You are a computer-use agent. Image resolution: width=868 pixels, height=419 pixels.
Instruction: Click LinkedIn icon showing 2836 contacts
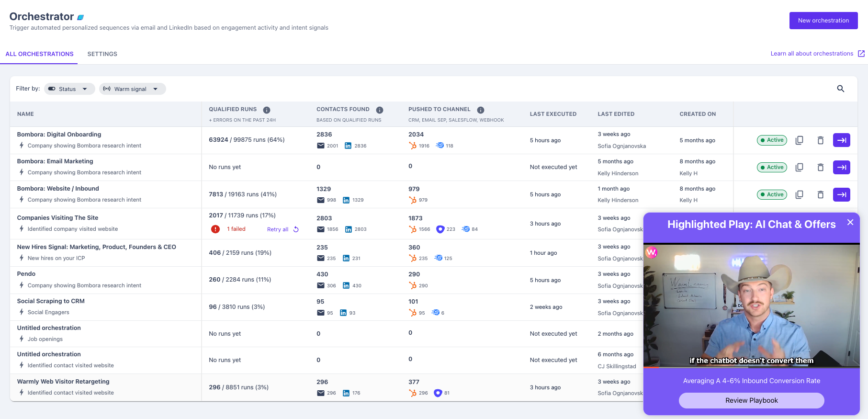coord(348,146)
